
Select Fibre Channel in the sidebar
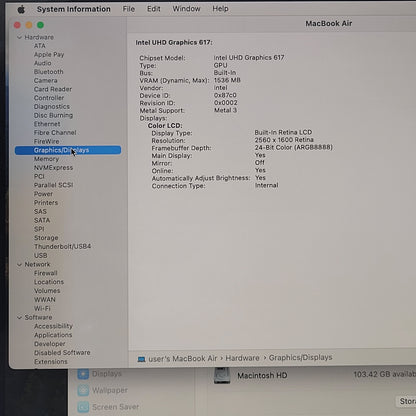coord(55,132)
